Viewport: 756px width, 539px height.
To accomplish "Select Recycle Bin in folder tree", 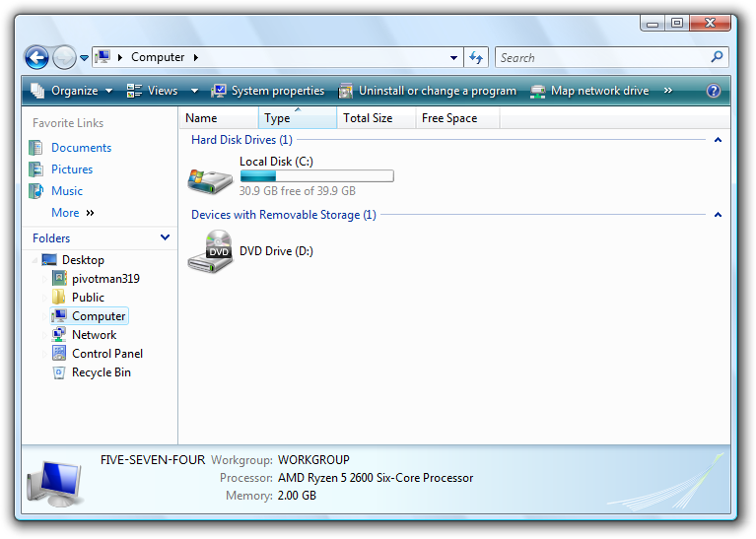I will tap(102, 372).
